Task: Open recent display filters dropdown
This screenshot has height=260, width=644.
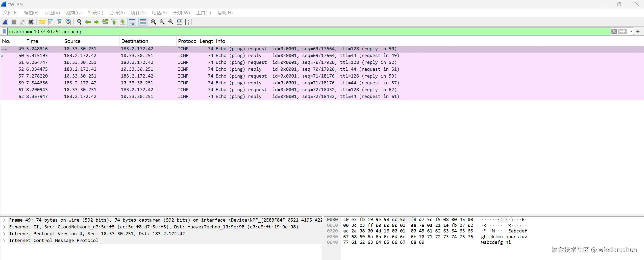Action: click(631, 32)
